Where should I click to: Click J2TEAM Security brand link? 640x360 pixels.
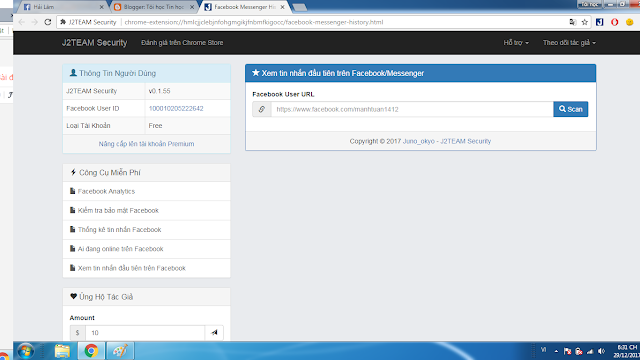point(94,42)
